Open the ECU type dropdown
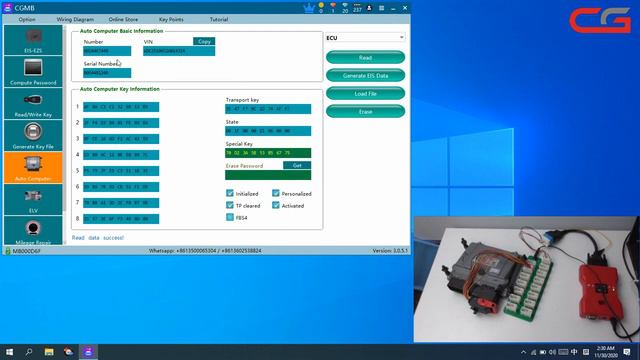 365,38
